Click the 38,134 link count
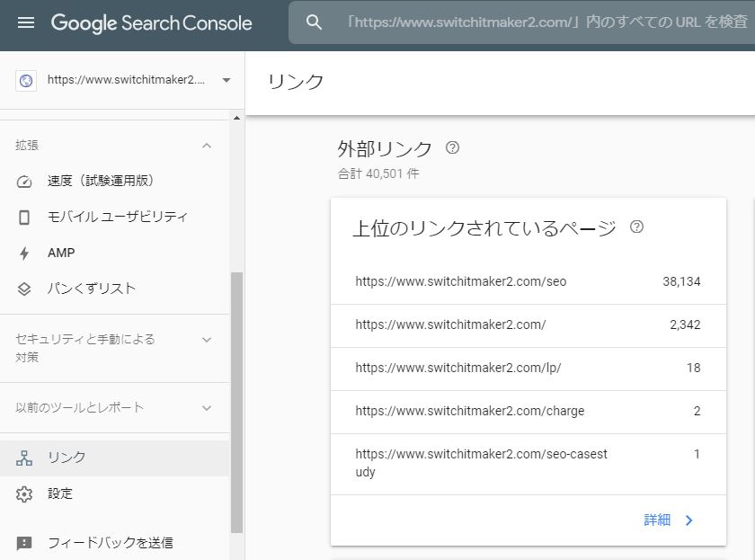 tap(681, 281)
